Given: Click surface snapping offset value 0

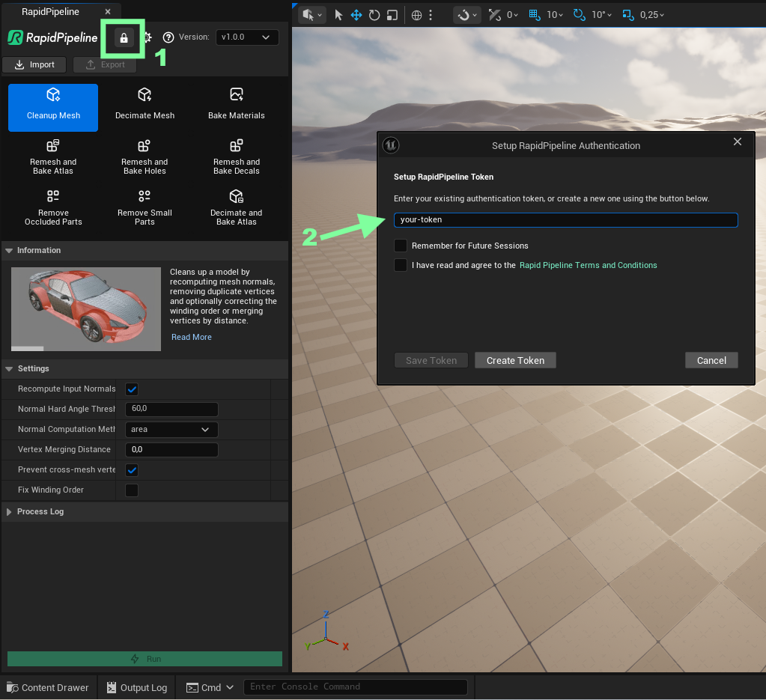Looking at the screenshot, I should (512, 15).
